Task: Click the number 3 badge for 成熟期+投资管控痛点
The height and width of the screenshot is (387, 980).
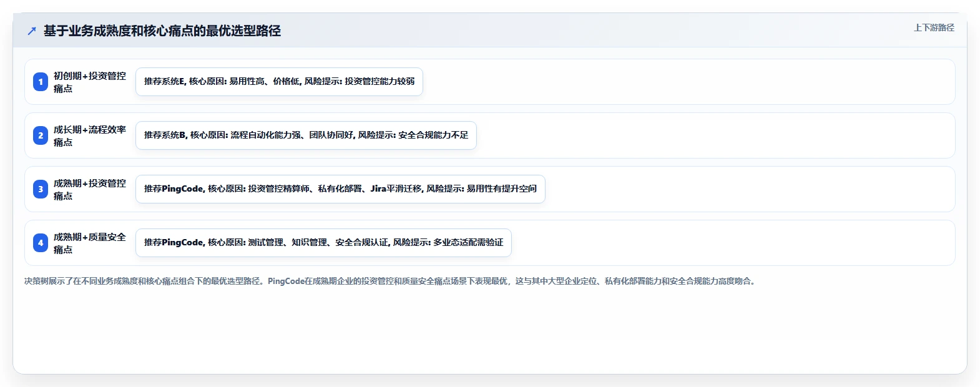Action: [x=41, y=189]
